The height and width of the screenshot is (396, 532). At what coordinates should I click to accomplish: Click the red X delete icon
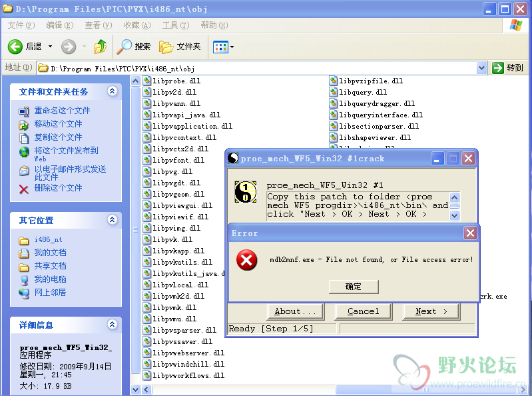pos(24,189)
